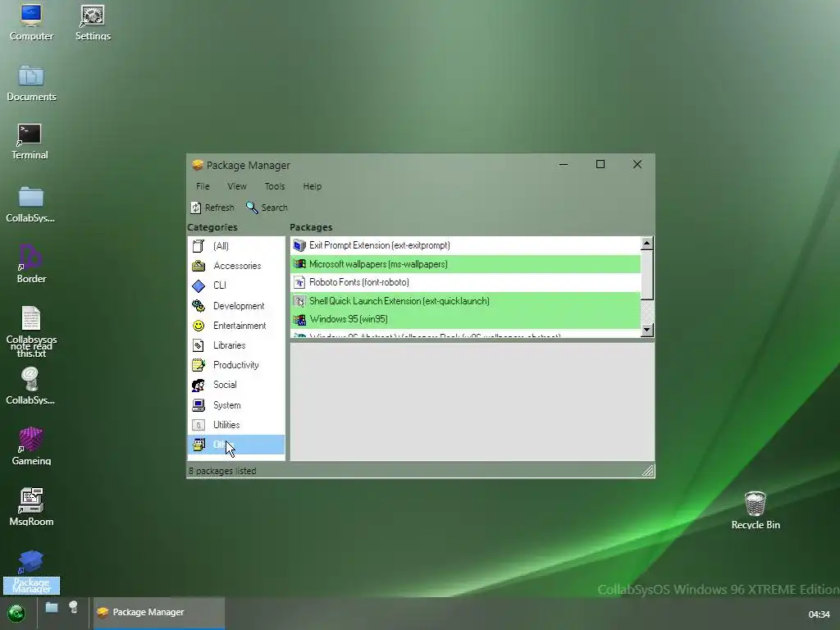Click the taskbar folder quick launch icon
Image resolution: width=840 pixels, height=630 pixels.
pos(52,608)
